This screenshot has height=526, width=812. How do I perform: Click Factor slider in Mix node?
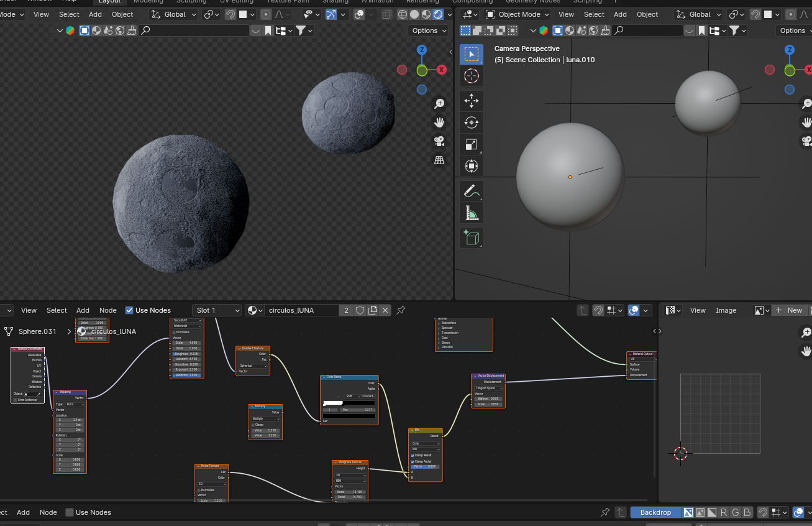[426, 466]
